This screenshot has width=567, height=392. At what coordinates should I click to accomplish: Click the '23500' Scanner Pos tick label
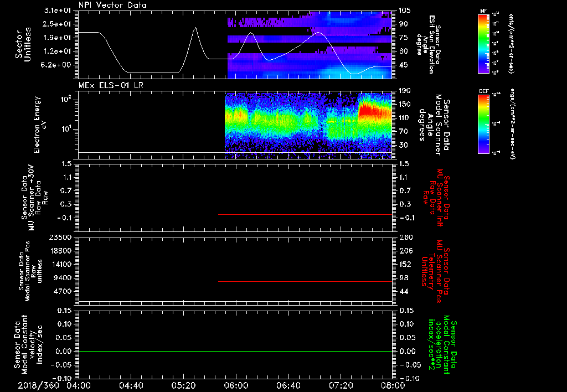[x=60, y=238]
